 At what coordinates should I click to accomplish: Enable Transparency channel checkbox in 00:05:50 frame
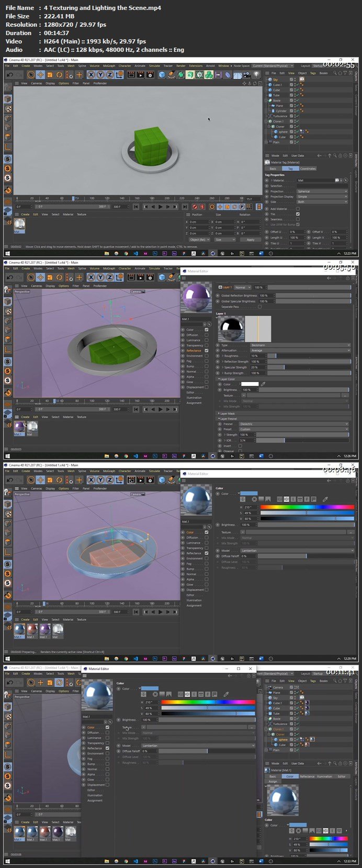207,346
